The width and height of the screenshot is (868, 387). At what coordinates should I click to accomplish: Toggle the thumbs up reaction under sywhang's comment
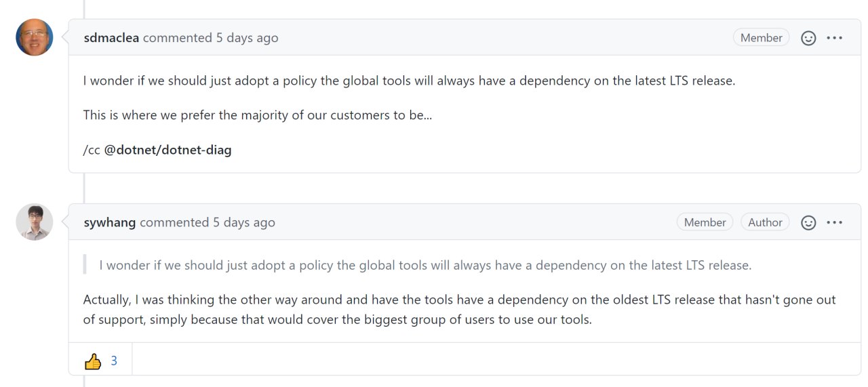pyautogui.click(x=100, y=361)
